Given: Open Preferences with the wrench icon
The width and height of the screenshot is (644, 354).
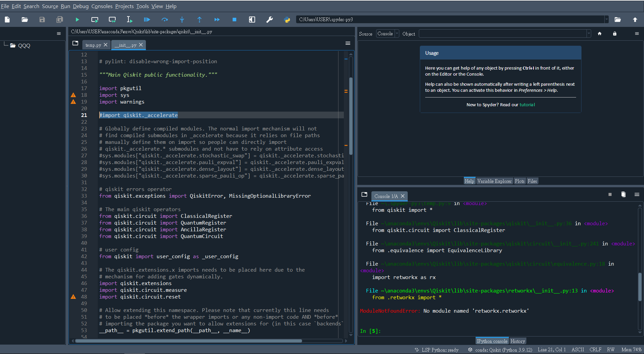Looking at the screenshot, I should coord(269,19).
